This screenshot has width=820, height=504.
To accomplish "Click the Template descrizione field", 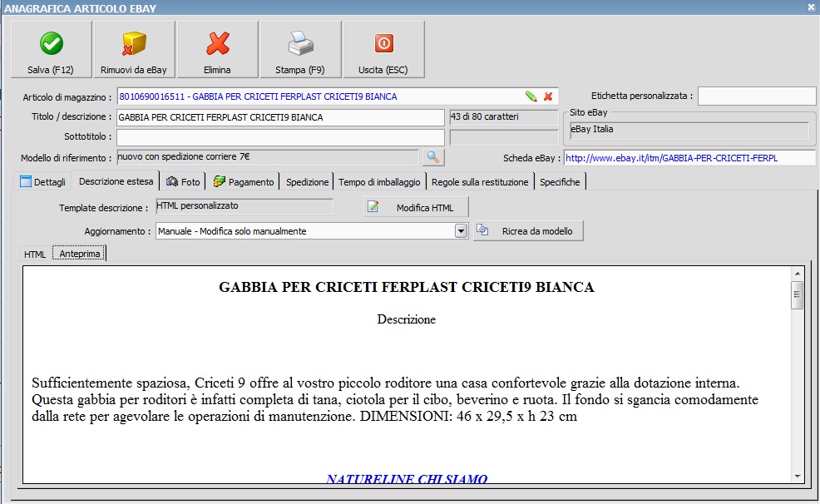I will [x=245, y=206].
